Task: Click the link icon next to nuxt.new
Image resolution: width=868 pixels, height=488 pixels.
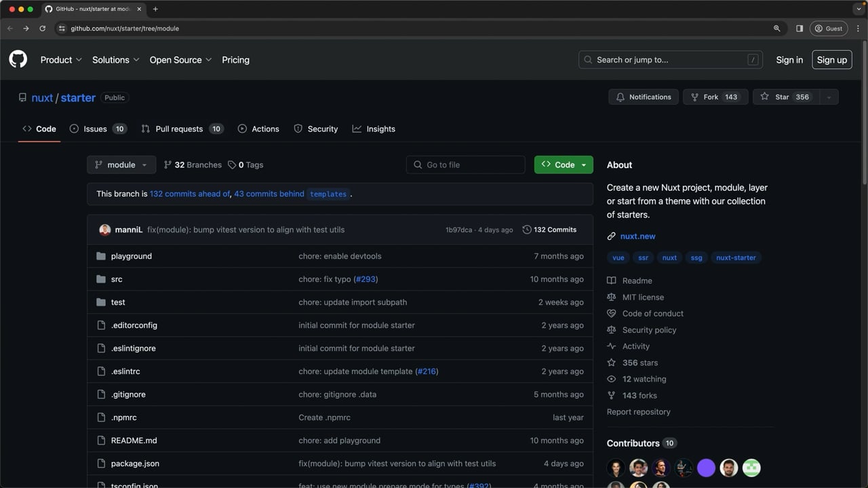Action: click(612, 237)
